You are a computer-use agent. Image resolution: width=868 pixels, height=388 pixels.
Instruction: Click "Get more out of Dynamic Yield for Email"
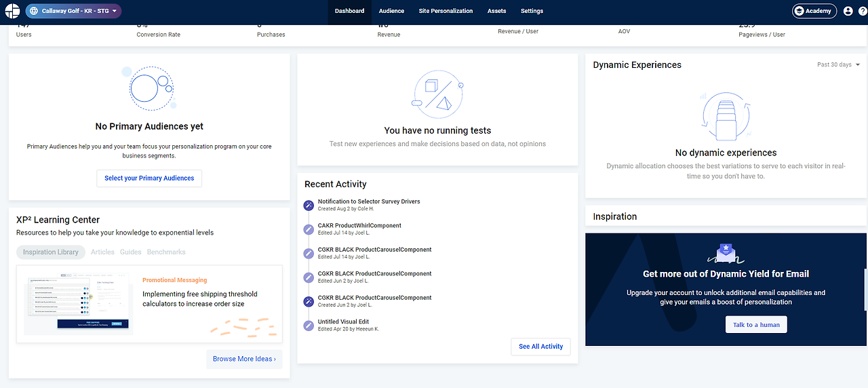[x=726, y=274]
